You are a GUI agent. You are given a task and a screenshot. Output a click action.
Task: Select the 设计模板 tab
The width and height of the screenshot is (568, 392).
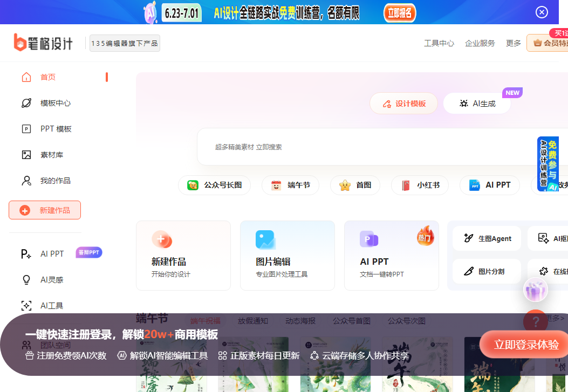[403, 104]
